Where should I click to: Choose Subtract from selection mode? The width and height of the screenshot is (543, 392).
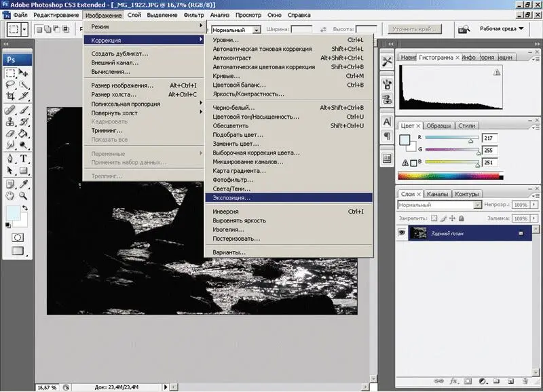57,29
